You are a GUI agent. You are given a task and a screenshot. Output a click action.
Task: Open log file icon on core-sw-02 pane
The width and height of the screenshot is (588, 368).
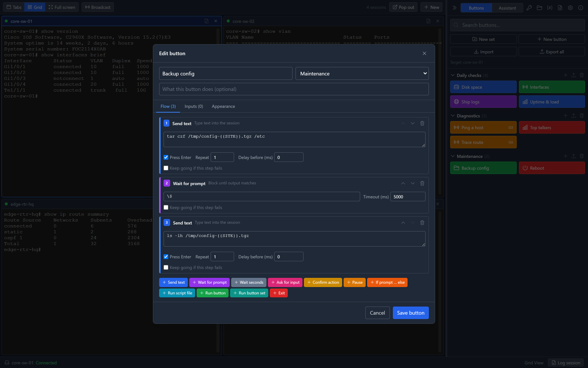(x=429, y=21)
